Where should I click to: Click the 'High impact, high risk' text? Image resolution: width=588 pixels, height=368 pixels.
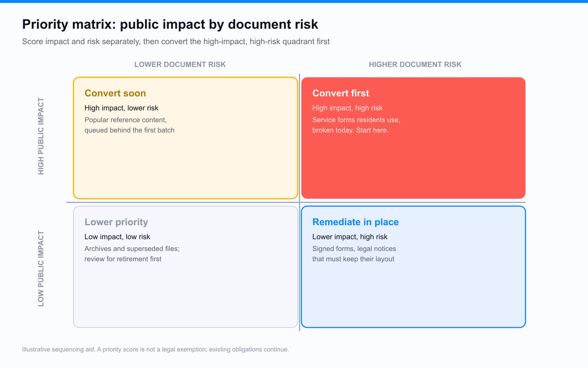coord(347,108)
